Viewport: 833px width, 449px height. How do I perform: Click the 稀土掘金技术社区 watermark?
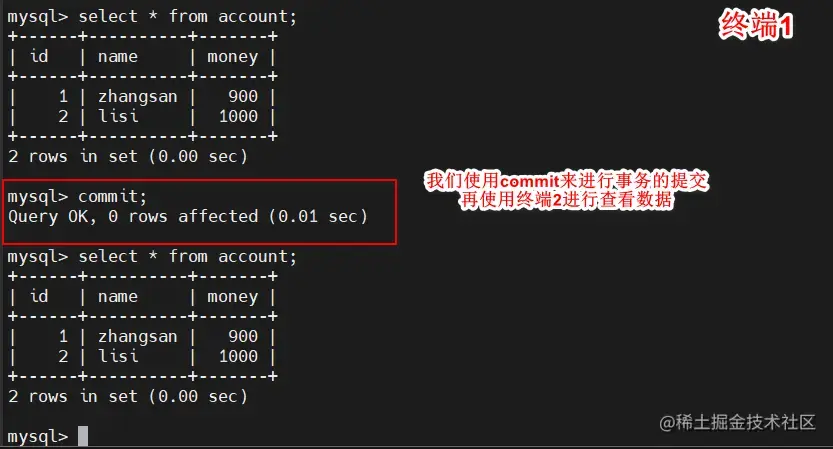(x=737, y=422)
